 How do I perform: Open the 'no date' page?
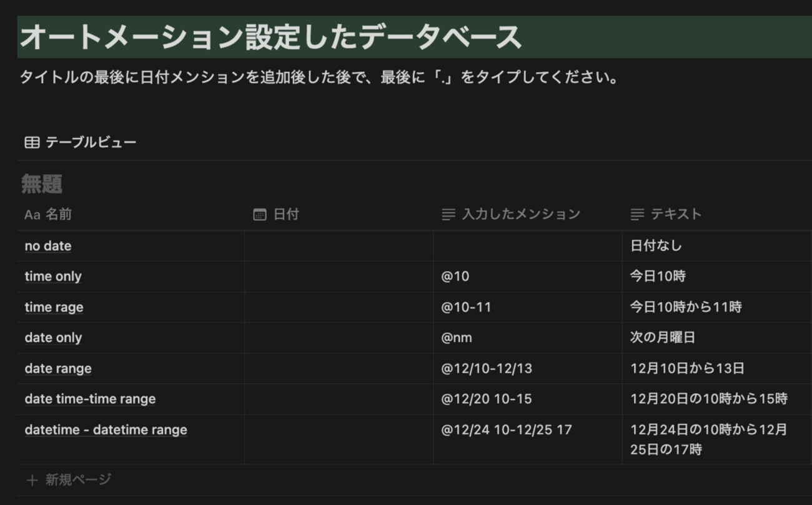pyautogui.click(x=48, y=246)
